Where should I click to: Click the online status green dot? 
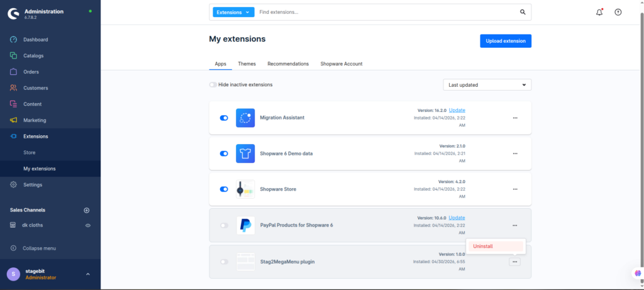[x=90, y=11]
